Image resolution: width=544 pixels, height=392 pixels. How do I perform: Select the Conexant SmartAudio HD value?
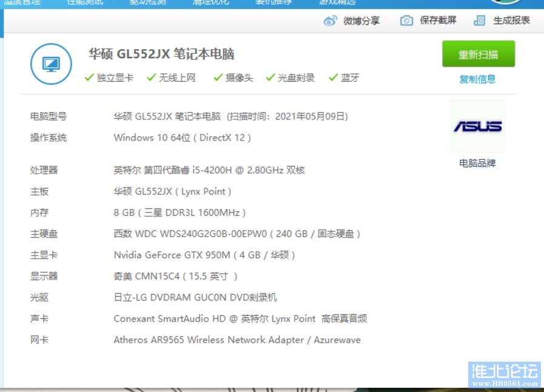[x=240, y=319]
